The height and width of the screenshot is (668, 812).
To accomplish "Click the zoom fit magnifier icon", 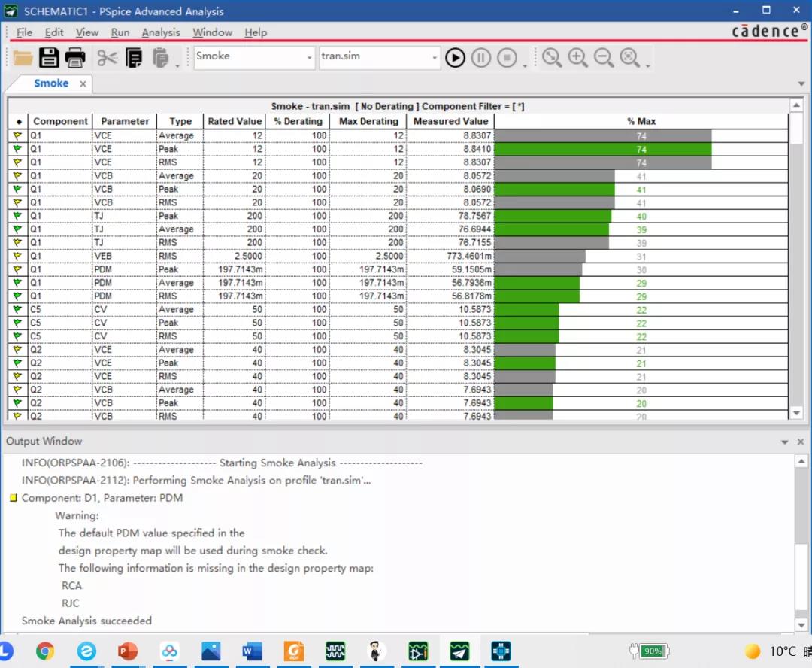I will coord(630,57).
